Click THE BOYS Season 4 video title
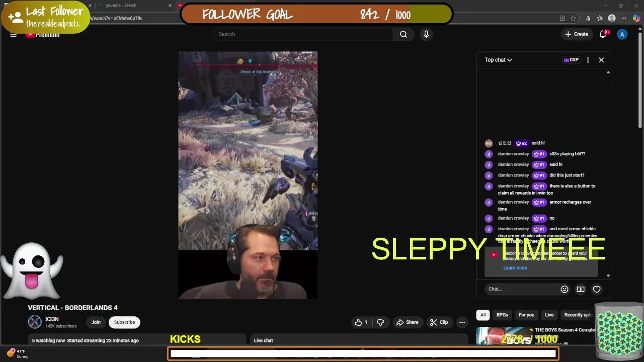644x362 pixels. tap(565, 333)
